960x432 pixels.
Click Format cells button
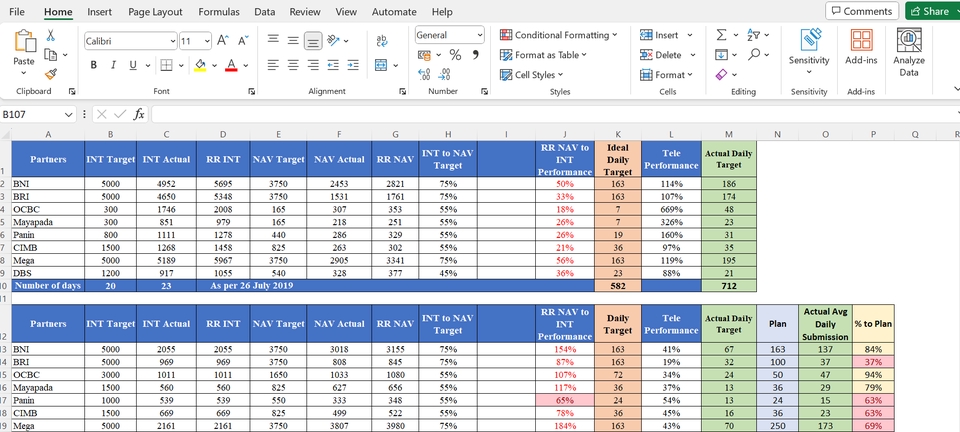tap(666, 75)
